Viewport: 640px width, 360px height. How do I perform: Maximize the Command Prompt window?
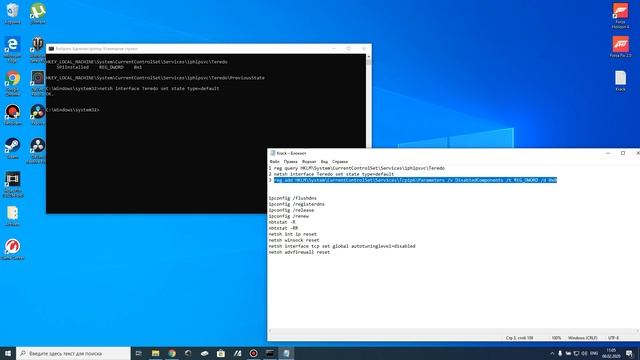(x=349, y=49)
